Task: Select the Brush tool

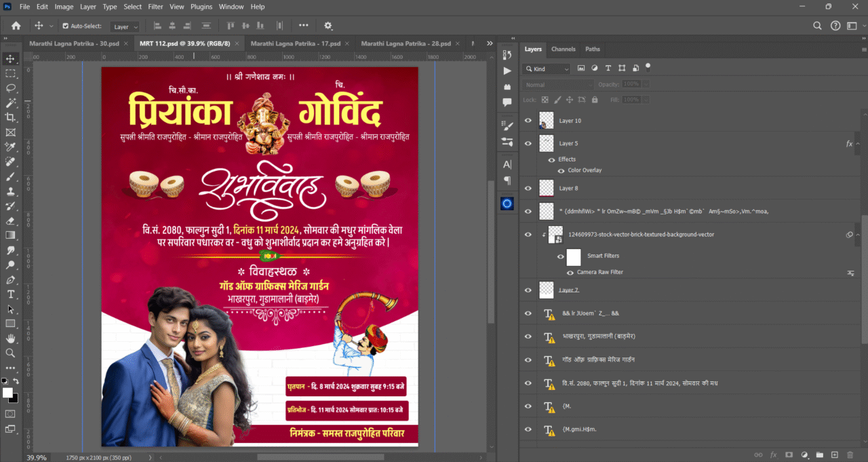Action: click(10, 177)
